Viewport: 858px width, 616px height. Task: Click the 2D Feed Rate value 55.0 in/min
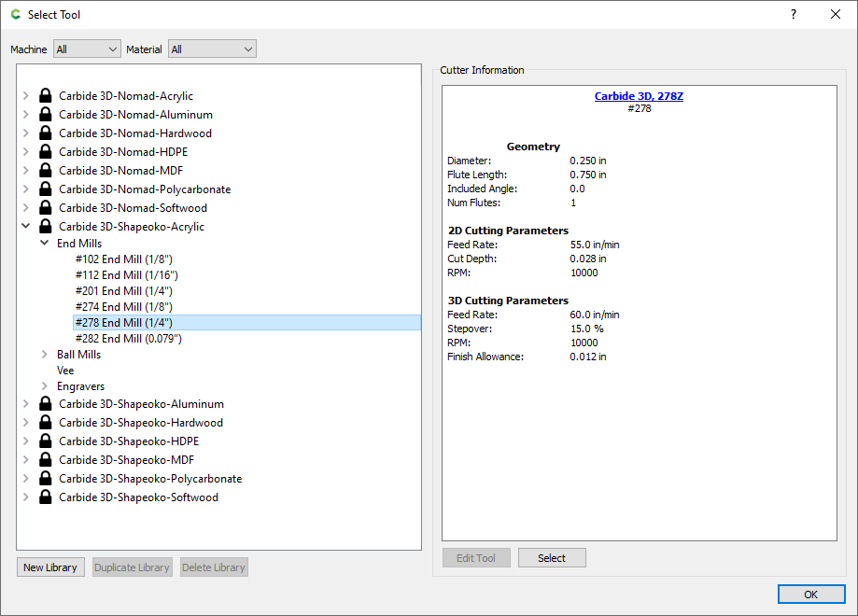(595, 245)
